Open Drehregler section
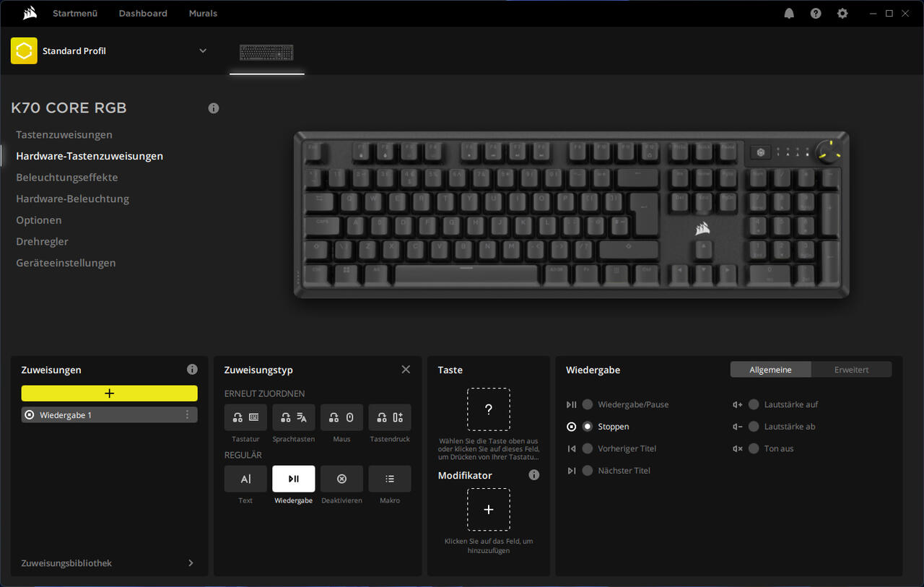924x587 pixels. tap(42, 242)
